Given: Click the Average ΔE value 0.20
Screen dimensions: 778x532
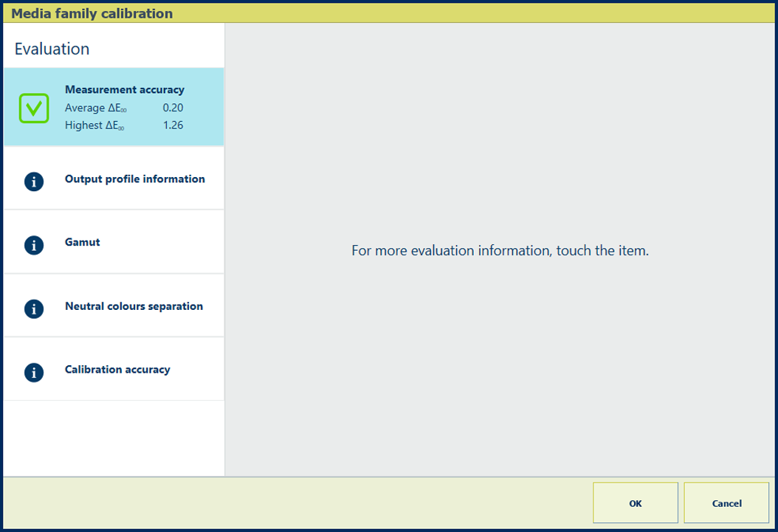Looking at the screenshot, I should (173, 108).
